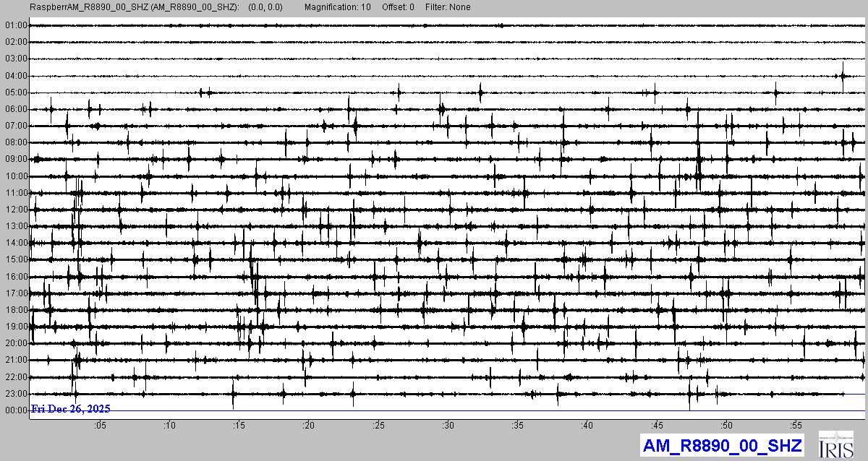Click the Filter: None header text
This screenshot has width=868, height=461.
(x=447, y=7)
